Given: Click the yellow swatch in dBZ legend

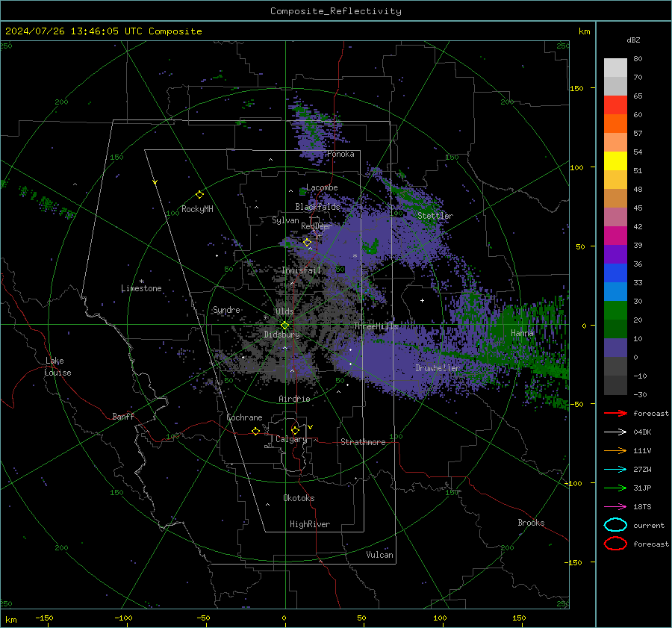Looking at the screenshot, I should pyautogui.click(x=615, y=161).
